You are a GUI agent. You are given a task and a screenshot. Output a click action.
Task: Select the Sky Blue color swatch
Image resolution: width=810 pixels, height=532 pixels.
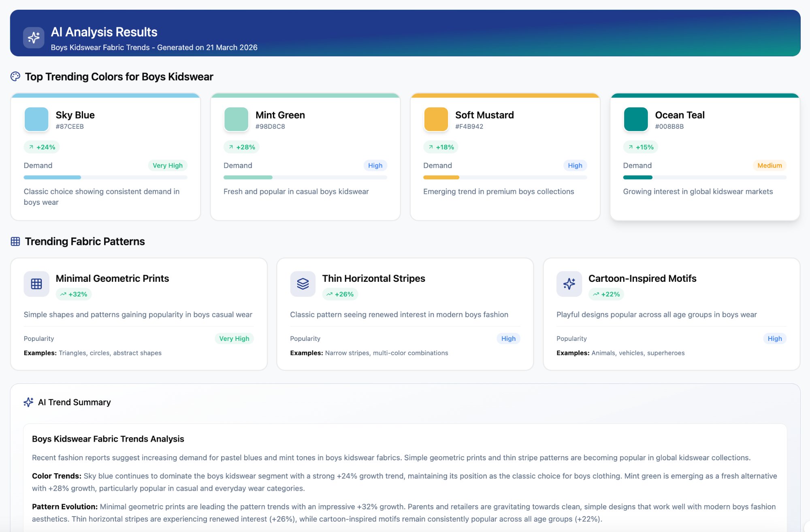[x=36, y=119]
